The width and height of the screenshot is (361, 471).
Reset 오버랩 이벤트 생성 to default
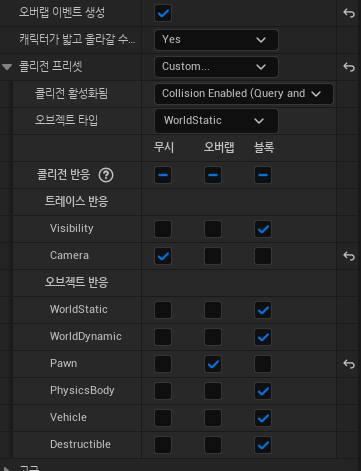tap(349, 13)
